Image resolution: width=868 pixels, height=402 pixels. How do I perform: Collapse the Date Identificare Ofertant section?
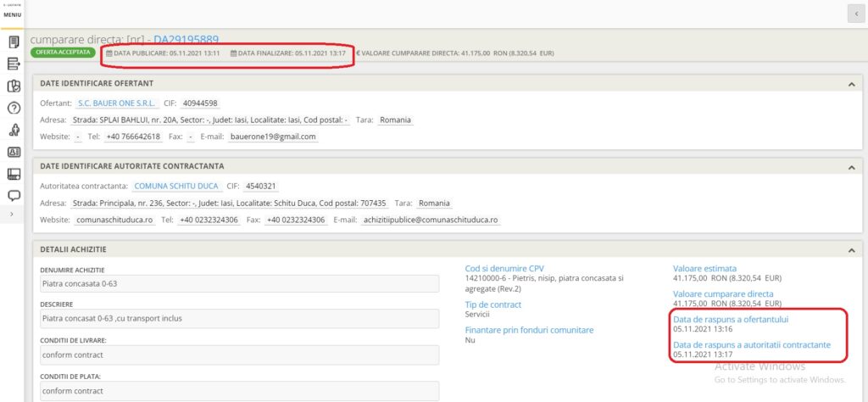click(x=850, y=84)
